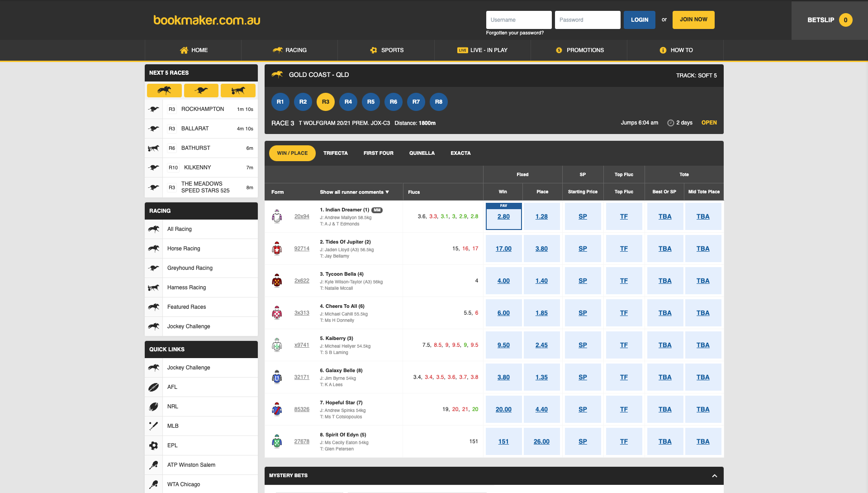
Task: Select race R1 button
Action: pos(280,102)
